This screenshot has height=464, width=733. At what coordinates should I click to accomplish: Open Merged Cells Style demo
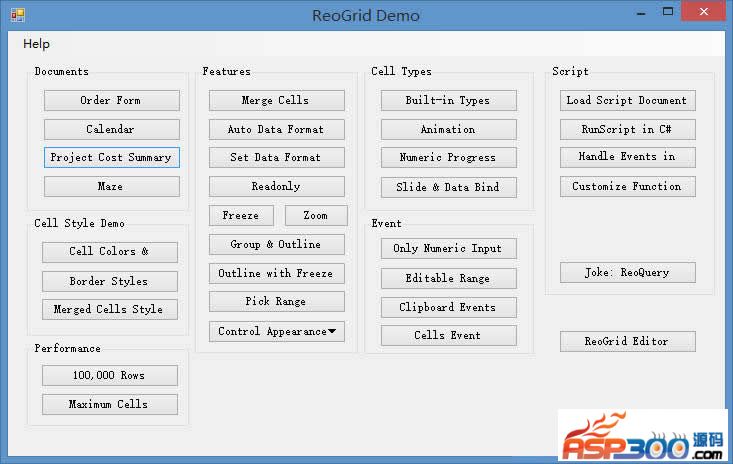(x=110, y=309)
